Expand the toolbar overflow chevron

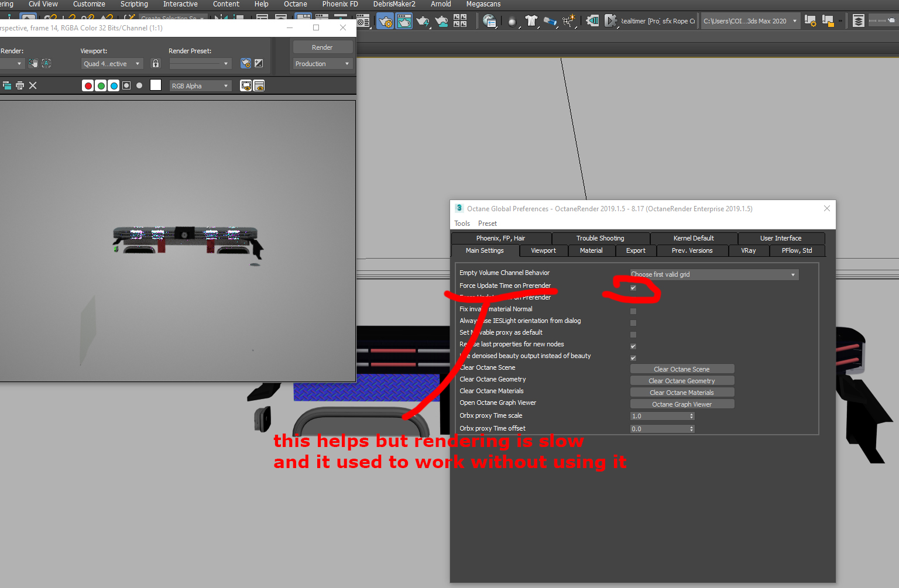[x=840, y=21]
